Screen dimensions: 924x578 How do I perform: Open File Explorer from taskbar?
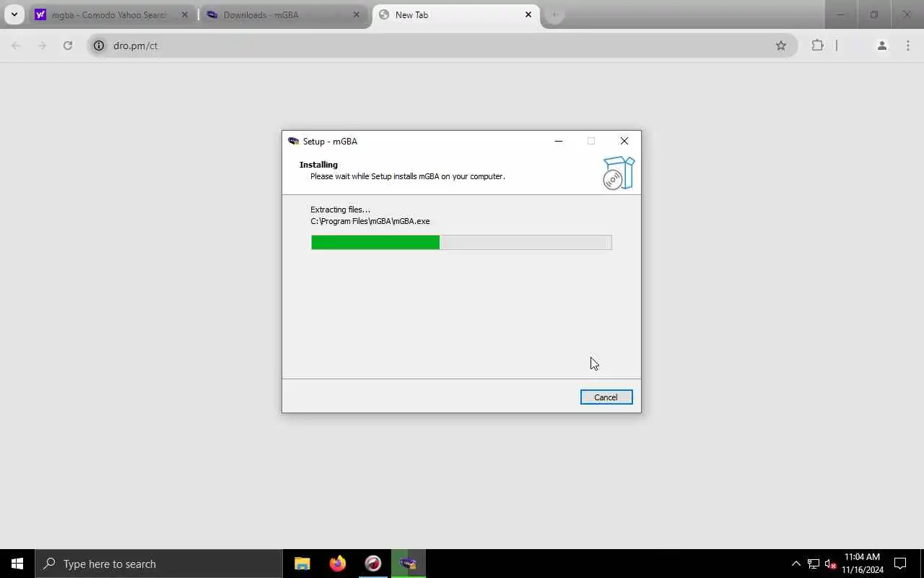302,564
